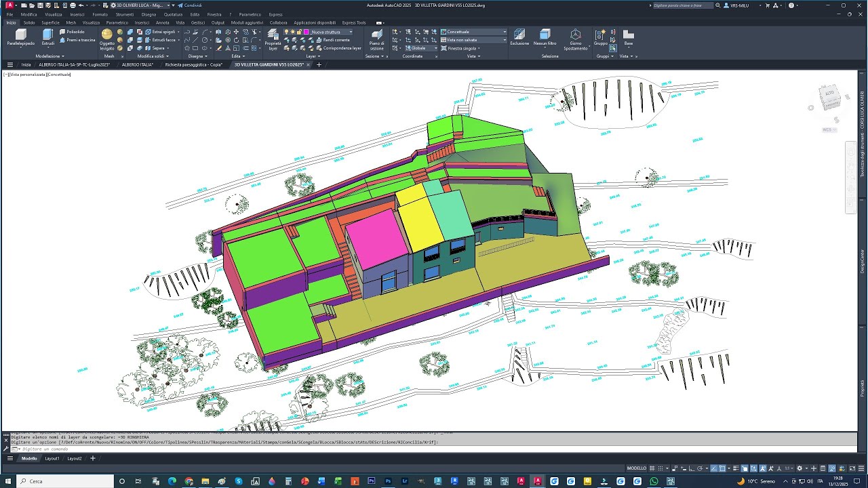Select the Nessun filtro selection filter

coord(545,37)
